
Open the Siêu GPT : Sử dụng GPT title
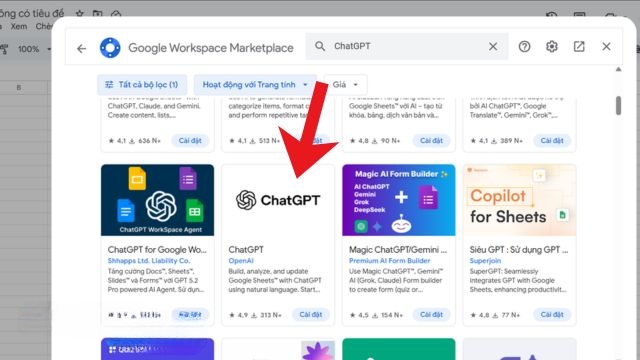pos(519,249)
